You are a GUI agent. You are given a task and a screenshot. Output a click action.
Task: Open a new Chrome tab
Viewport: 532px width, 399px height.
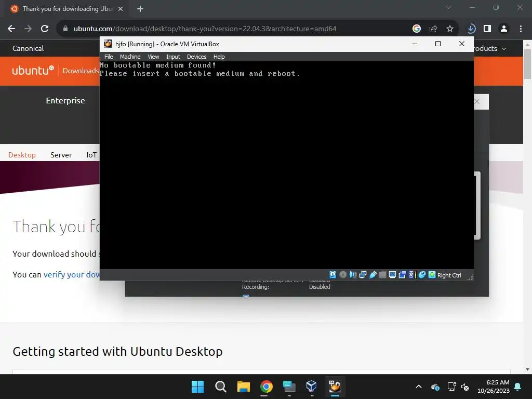[140, 9]
